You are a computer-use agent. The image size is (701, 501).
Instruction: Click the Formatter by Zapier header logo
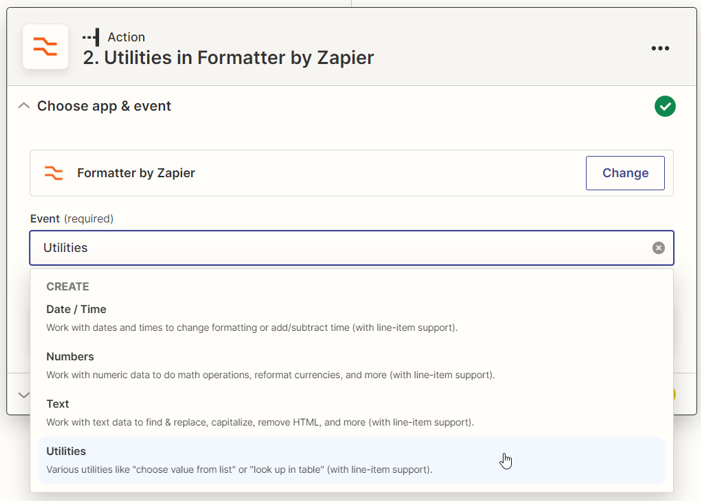click(45, 47)
